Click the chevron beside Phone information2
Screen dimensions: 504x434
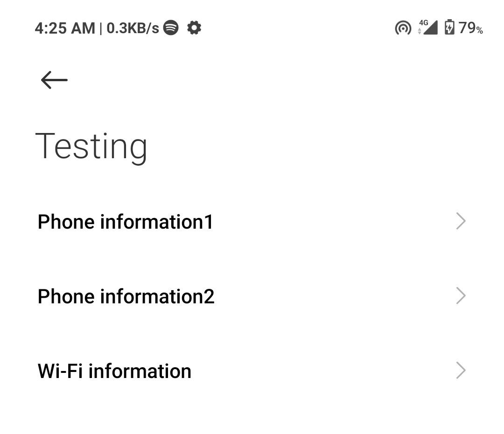pyautogui.click(x=461, y=296)
